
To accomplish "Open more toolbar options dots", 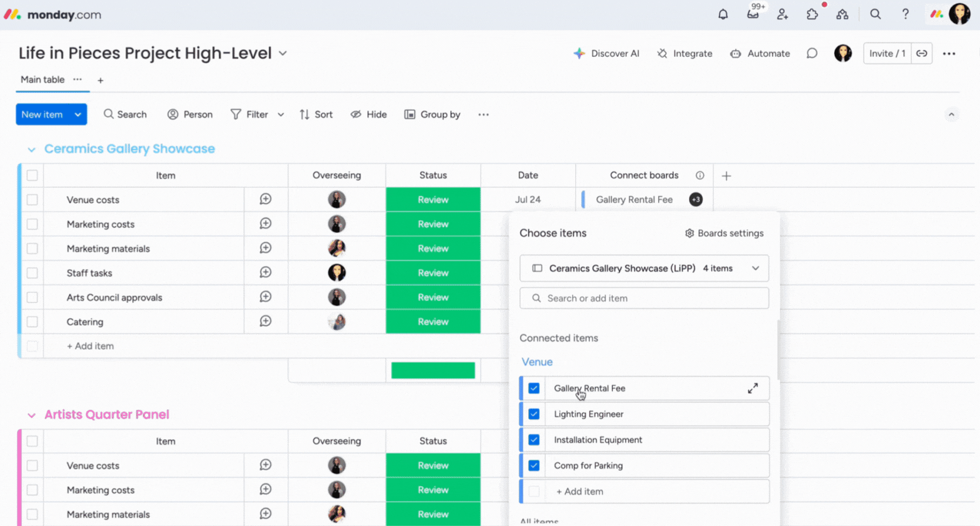I will click(x=484, y=114).
